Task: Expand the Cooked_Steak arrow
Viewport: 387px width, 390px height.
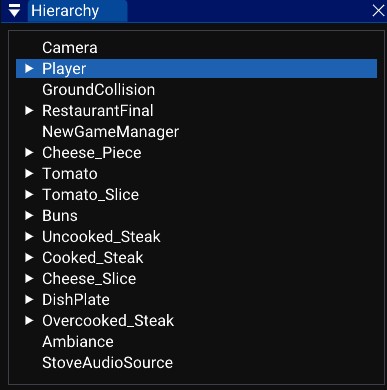Action: [29, 258]
